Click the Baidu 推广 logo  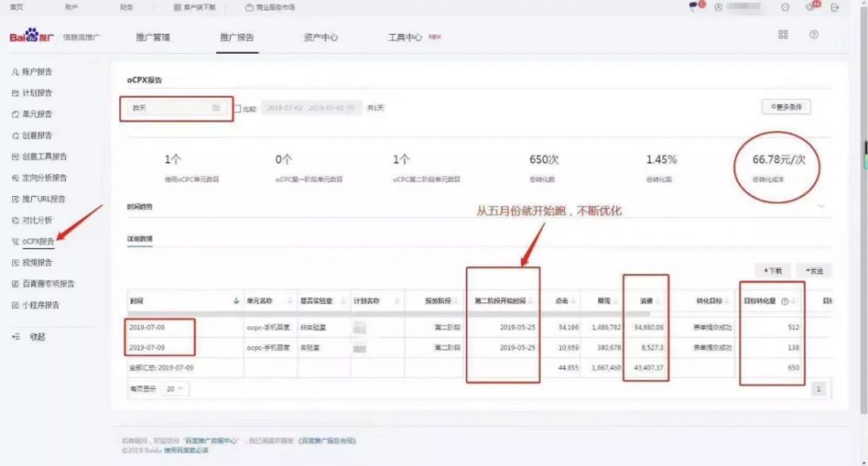pyautogui.click(x=32, y=37)
